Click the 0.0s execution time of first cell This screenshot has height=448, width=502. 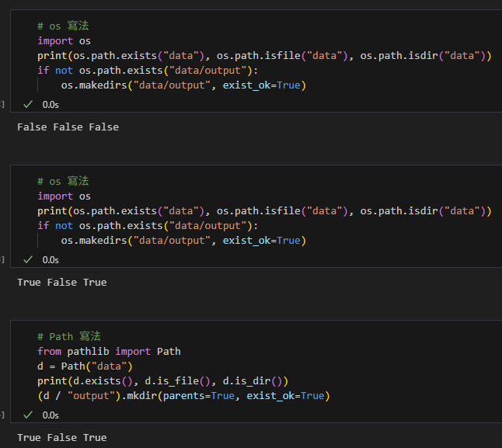tap(51, 104)
